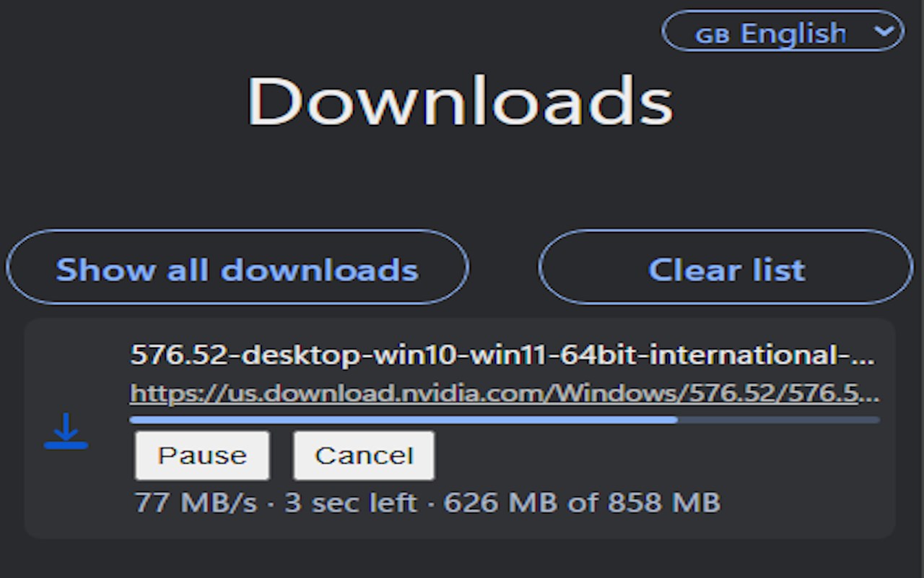Click the word English in the language selector
Image resolution: width=924 pixels, height=578 pixels.
pos(793,33)
